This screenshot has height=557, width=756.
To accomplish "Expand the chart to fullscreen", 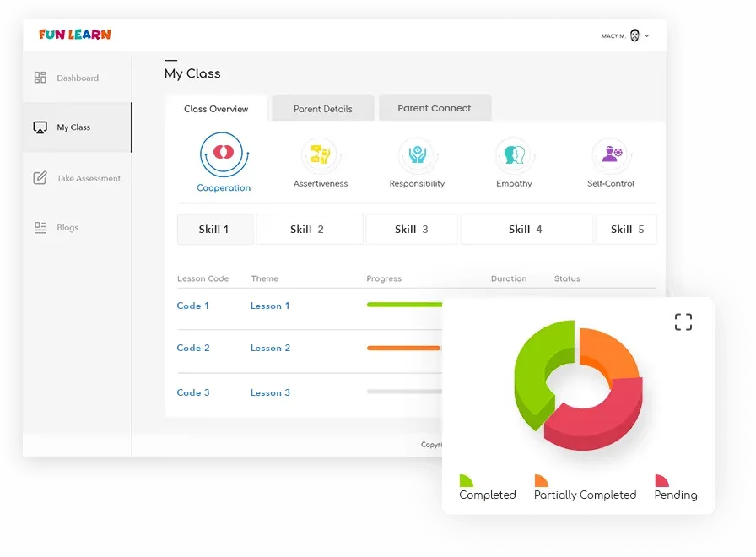I will [x=683, y=322].
